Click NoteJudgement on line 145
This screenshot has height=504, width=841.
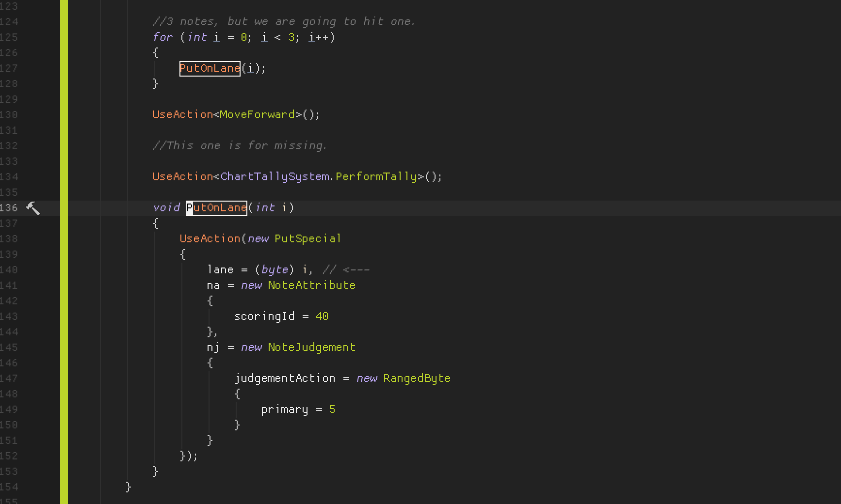pyautogui.click(x=311, y=347)
